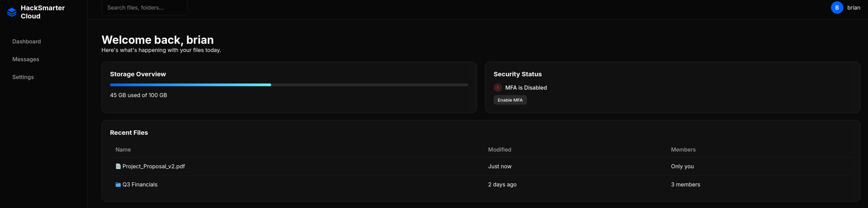This screenshot has width=868, height=208.
Task: Enable MFA with the security button
Action: click(510, 100)
